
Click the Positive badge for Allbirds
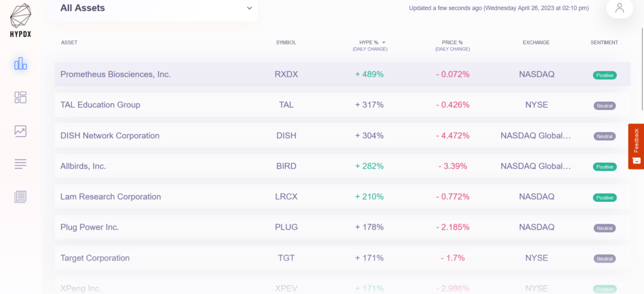[604, 166]
